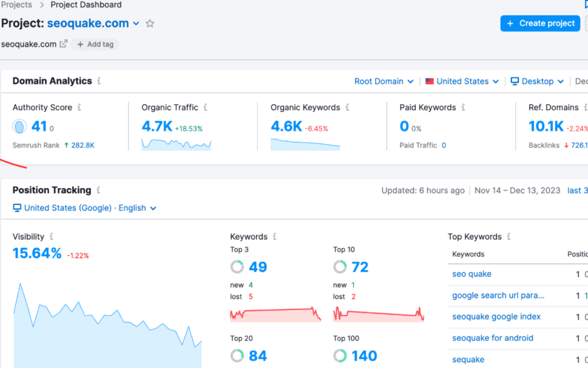Go to Projects breadcrumb
588x368 pixels.
coord(17,5)
